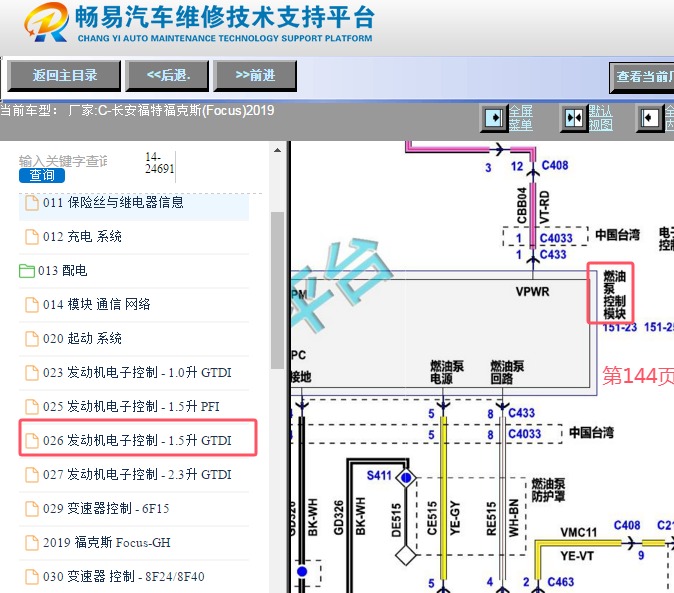Screen dimensions: 674x593
Task: Click the CE515 wire label
Action: tap(432, 518)
